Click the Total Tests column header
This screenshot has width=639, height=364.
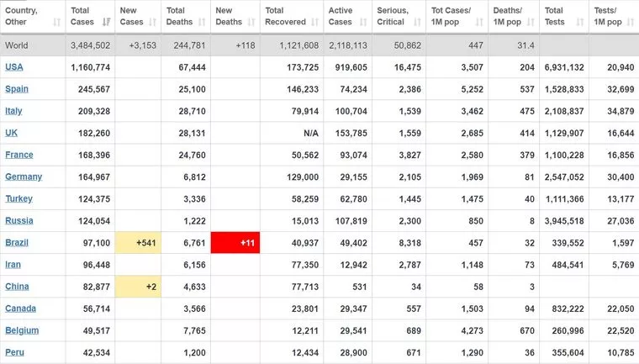[x=555, y=16]
